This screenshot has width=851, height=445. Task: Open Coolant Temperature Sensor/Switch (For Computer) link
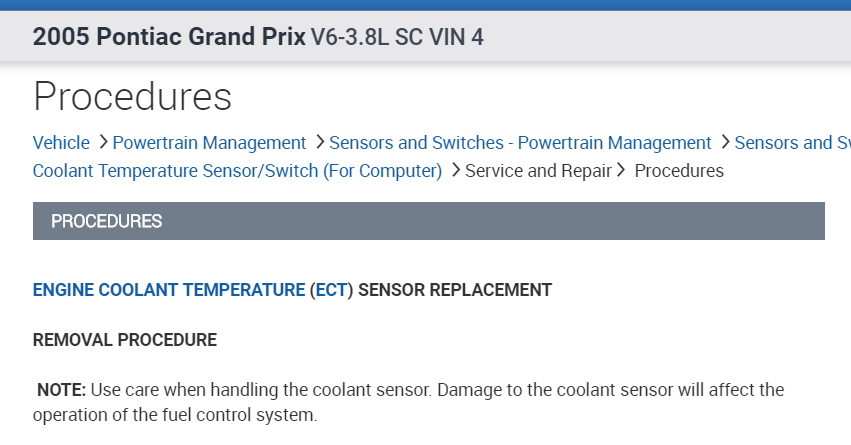click(x=237, y=171)
